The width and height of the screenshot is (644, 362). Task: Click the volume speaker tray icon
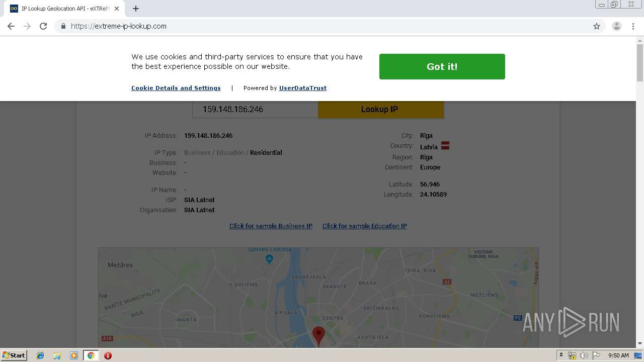(584, 355)
